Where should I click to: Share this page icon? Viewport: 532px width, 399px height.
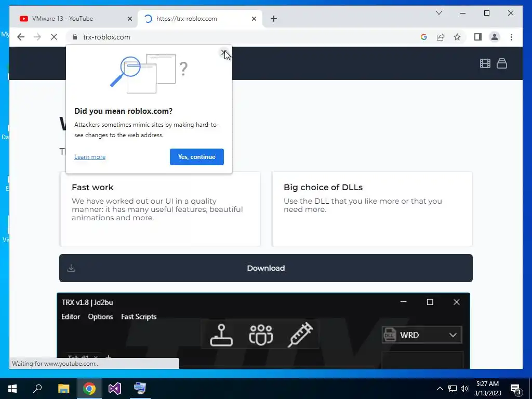[441, 37]
